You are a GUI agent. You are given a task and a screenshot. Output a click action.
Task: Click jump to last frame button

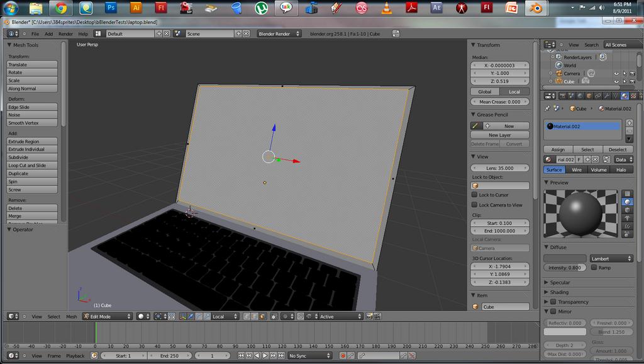pyautogui.click(x=281, y=355)
